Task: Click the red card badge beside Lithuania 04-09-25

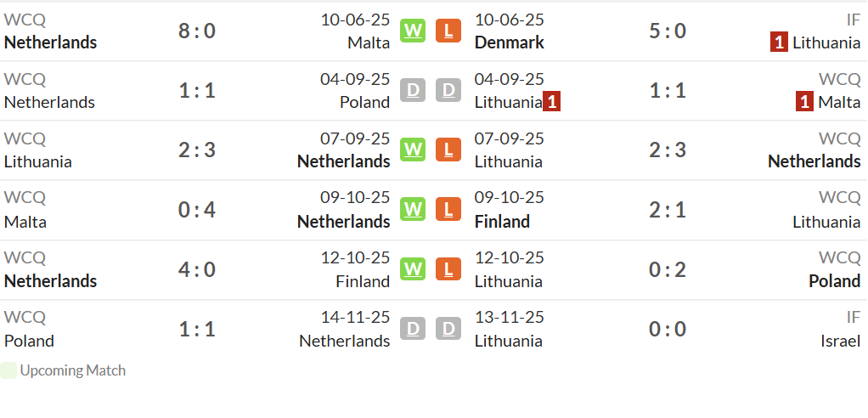Action: [551, 102]
